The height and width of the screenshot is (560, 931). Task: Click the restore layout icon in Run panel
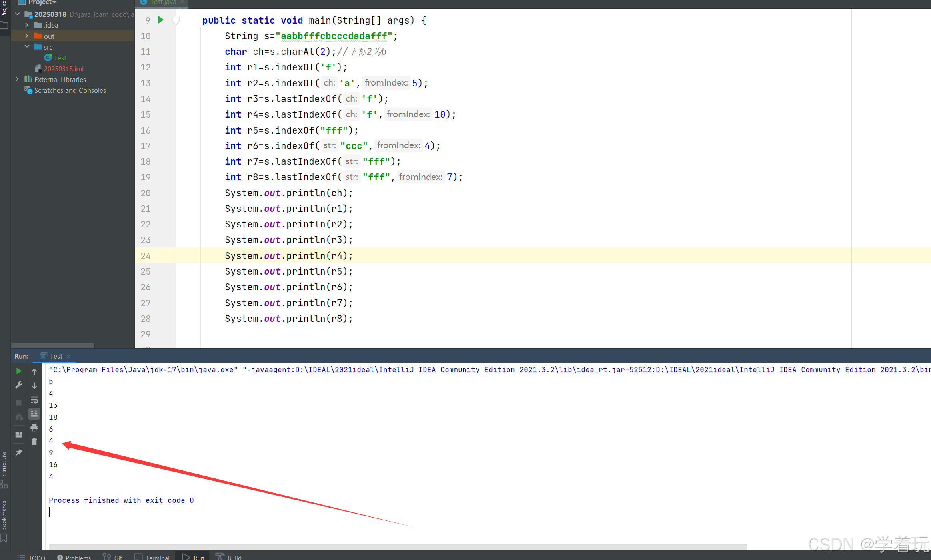click(x=18, y=435)
